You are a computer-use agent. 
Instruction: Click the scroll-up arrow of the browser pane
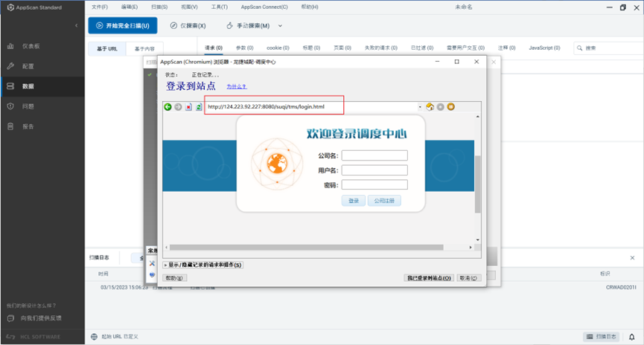coord(478,117)
